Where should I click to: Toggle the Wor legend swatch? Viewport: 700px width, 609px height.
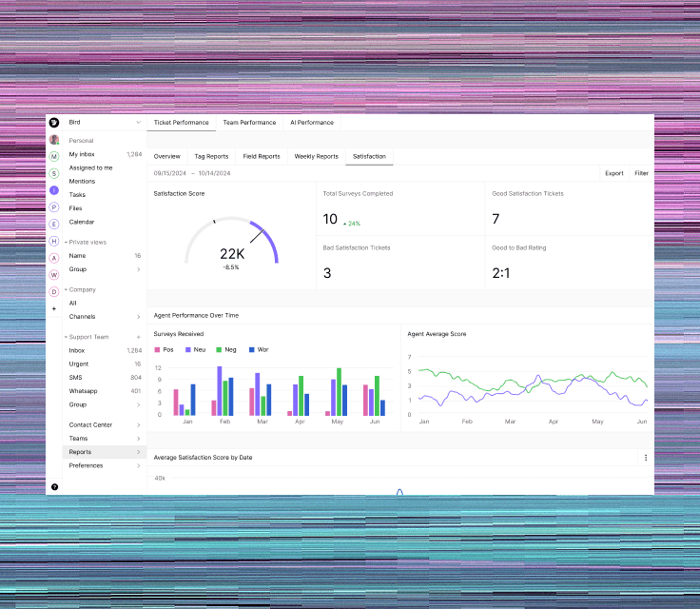coord(252,350)
